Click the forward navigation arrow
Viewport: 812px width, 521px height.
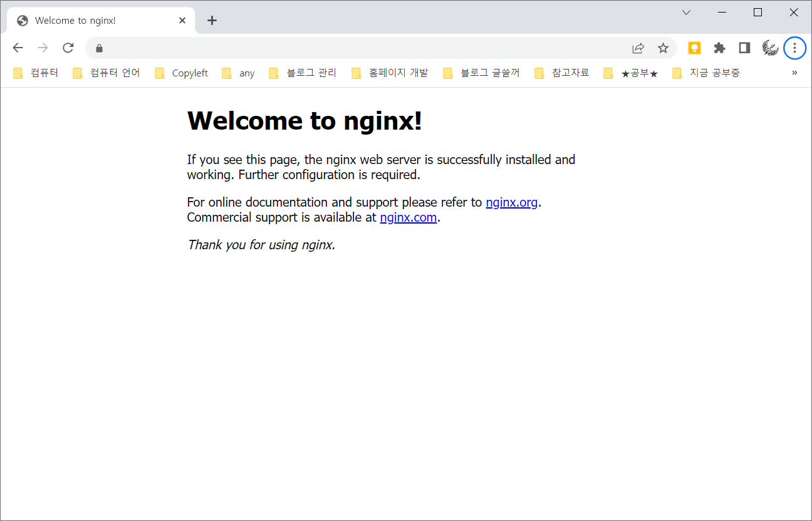click(43, 48)
